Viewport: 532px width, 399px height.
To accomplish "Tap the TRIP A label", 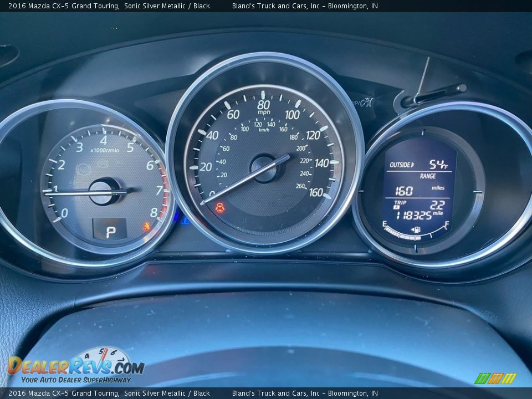I will pyautogui.click(x=400, y=204).
